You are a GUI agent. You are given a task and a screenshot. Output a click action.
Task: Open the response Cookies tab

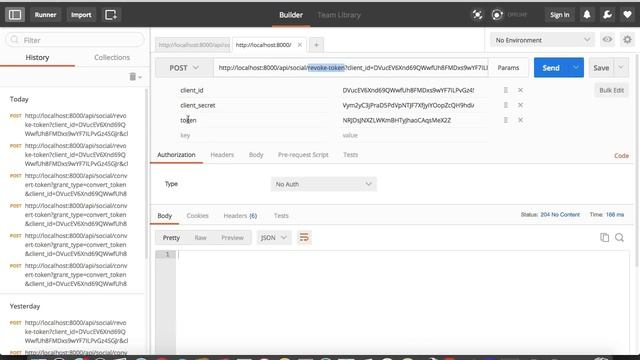pyautogui.click(x=197, y=216)
